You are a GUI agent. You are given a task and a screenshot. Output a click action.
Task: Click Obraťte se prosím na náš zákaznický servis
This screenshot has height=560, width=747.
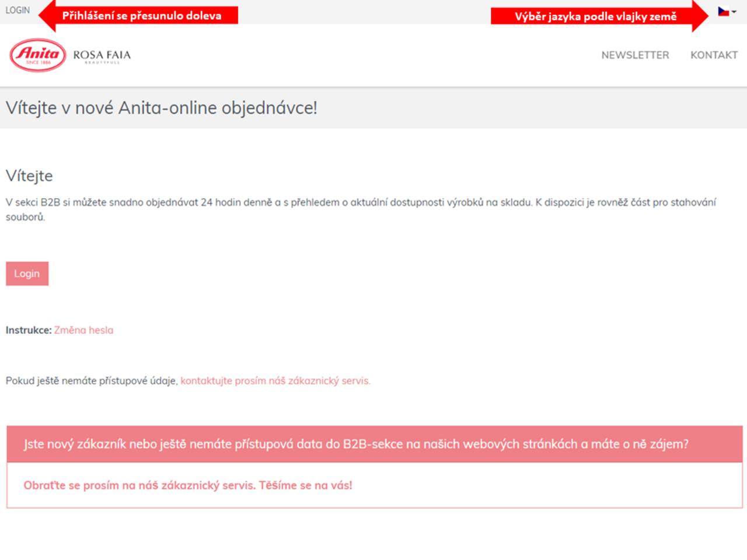[188, 485]
